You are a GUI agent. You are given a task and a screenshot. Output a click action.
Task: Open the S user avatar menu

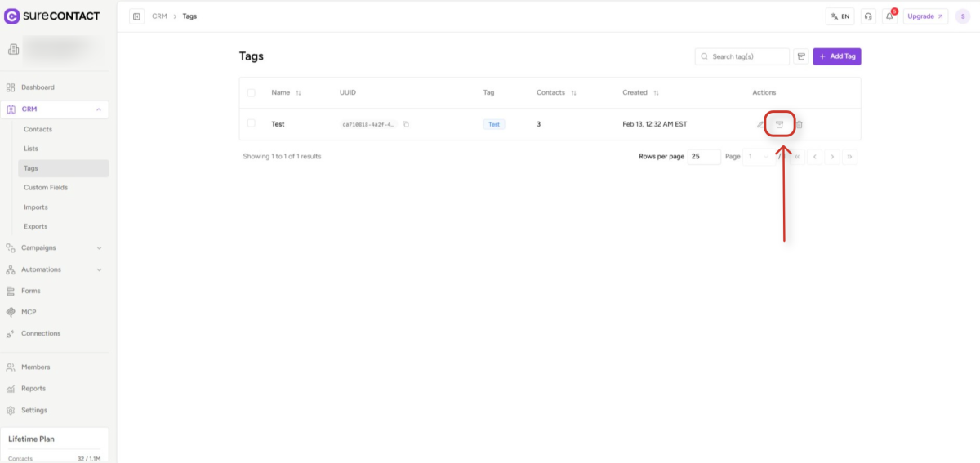pos(962,16)
